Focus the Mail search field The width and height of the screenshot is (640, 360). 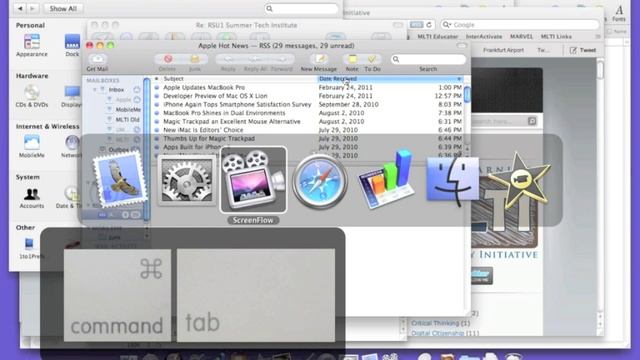(x=428, y=59)
